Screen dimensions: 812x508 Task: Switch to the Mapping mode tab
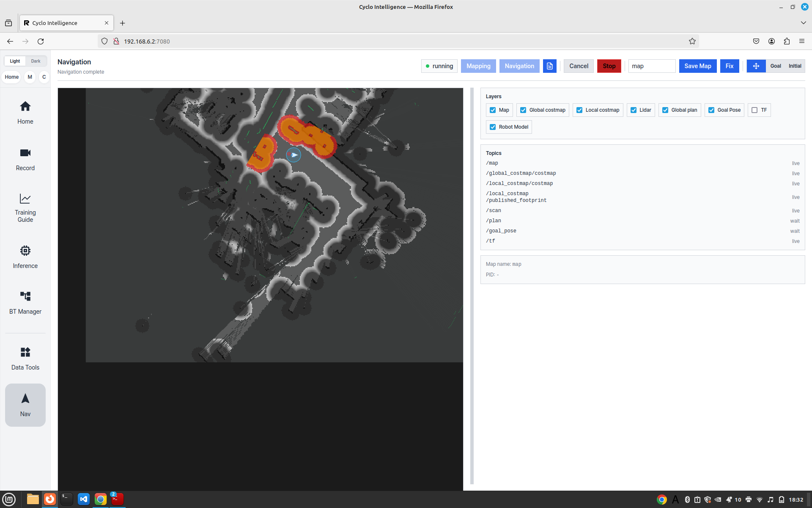click(478, 66)
